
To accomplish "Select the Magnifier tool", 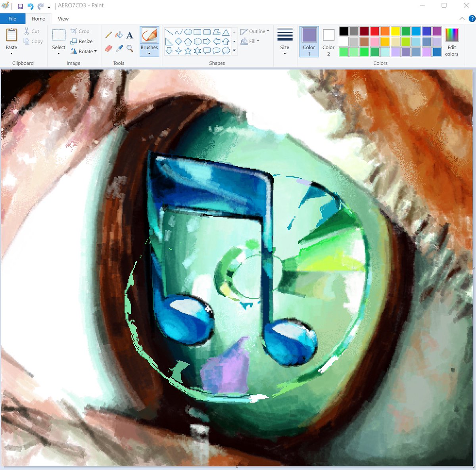I will point(130,48).
